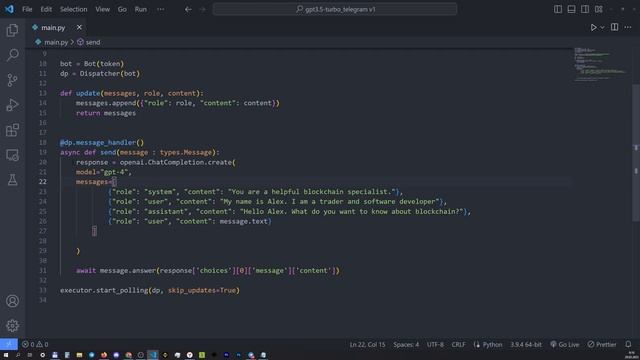This screenshot has width=640, height=360.
Task: Click the Ln 22, Col 15 indicator
Action: (x=367, y=344)
